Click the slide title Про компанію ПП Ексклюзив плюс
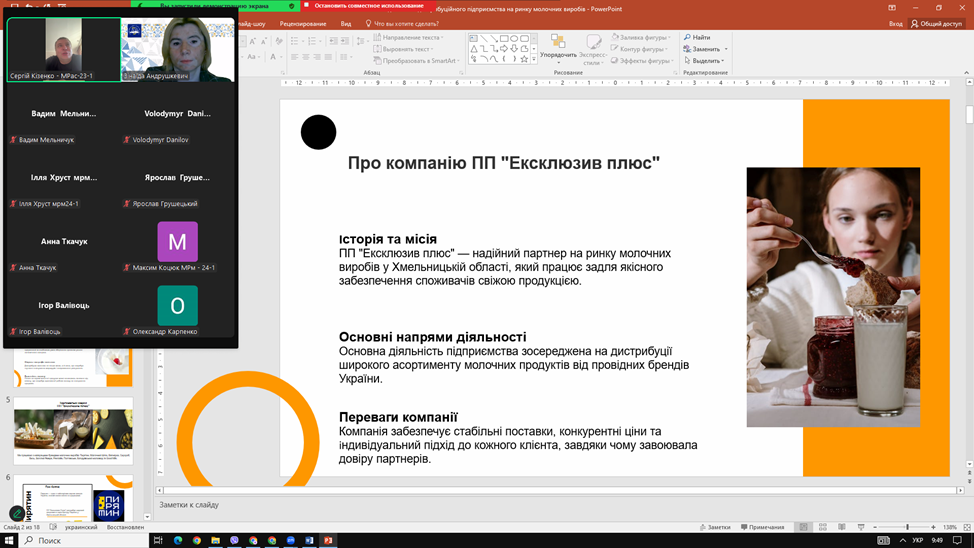Screen dimensions: 974x548 (x=504, y=163)
